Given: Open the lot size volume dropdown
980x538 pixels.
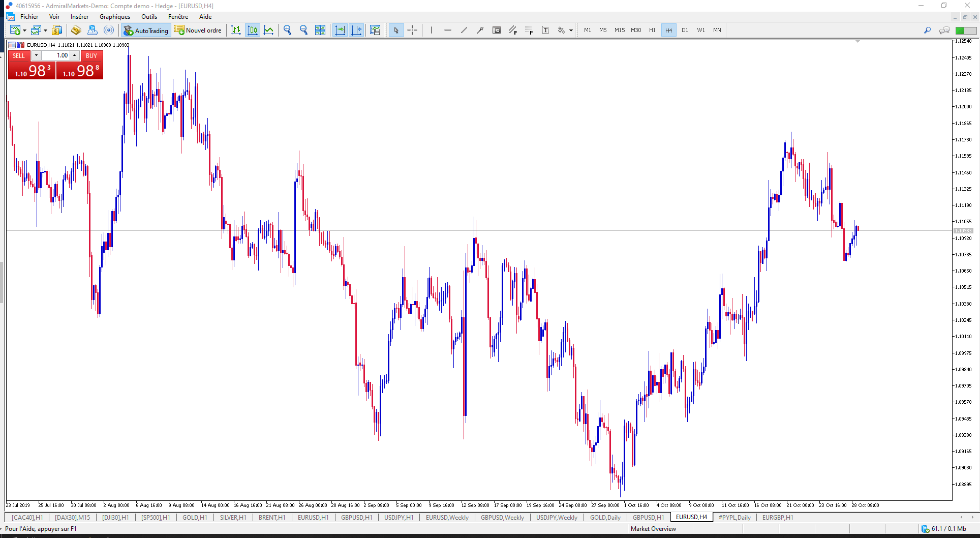Looking at the screenshot, I should 36,55.
